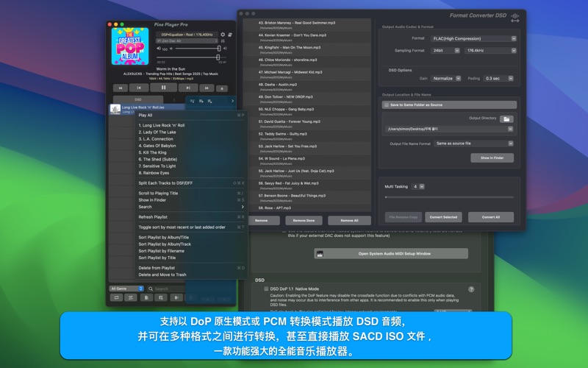
Task: Click the search magnifier icon in Pine Player
Action: (151, 289)
